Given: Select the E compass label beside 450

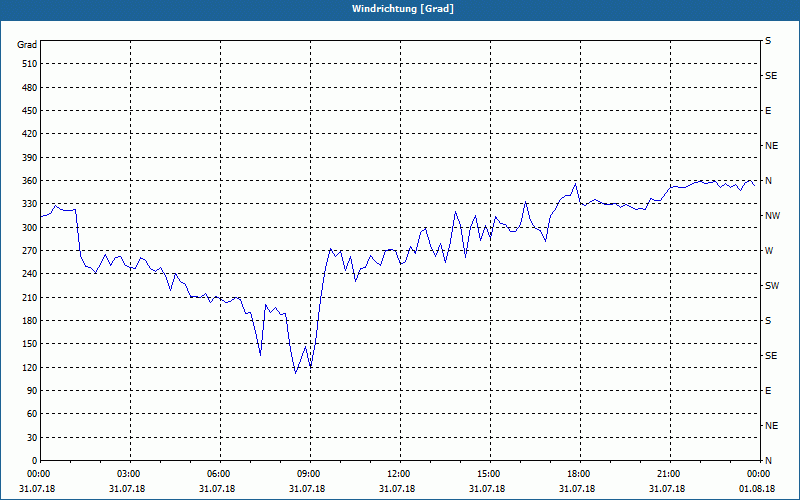Looking at the screenshot, I should (768, 111).
